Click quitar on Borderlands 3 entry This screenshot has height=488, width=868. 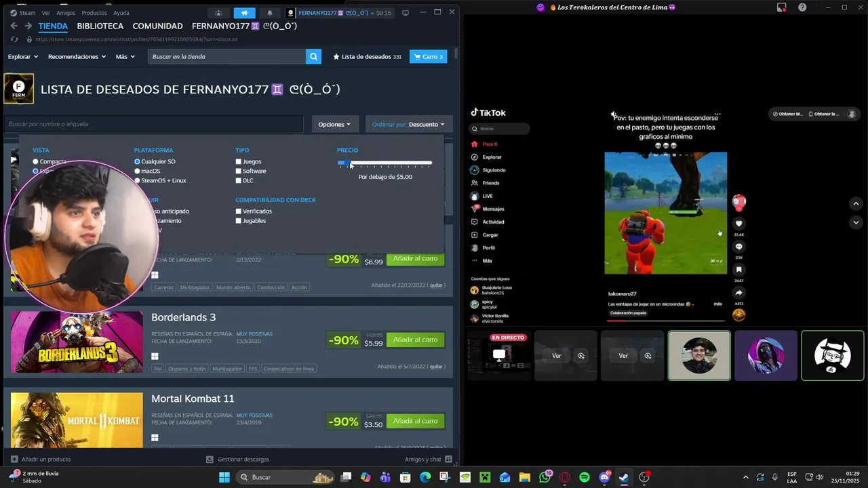pyautogui.click(x=437, y=367)
